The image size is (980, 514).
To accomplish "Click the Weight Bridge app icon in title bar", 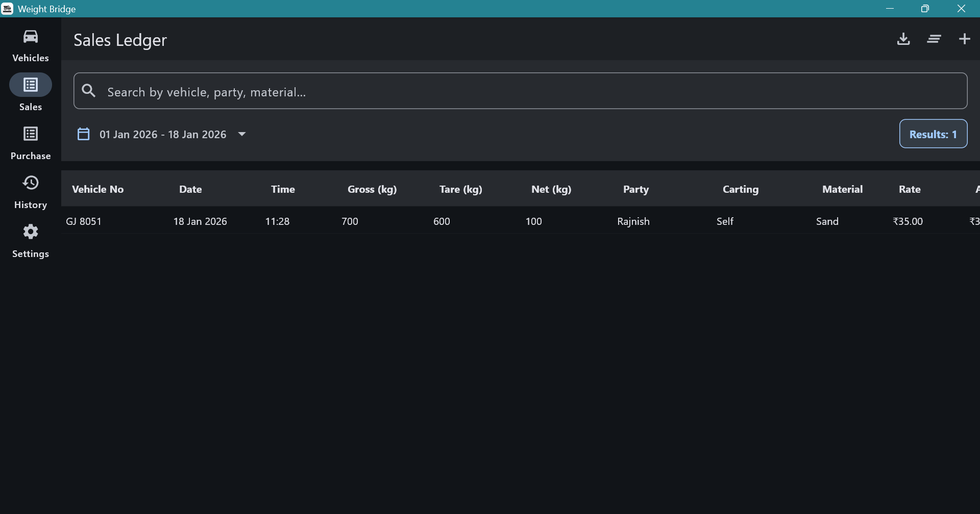I will click(x=8, y=9).
